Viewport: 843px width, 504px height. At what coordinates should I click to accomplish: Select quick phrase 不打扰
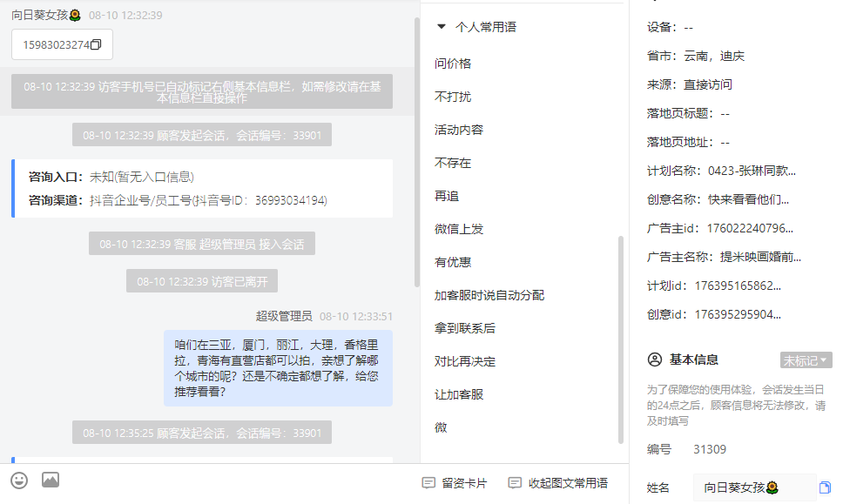click(453, 97)
